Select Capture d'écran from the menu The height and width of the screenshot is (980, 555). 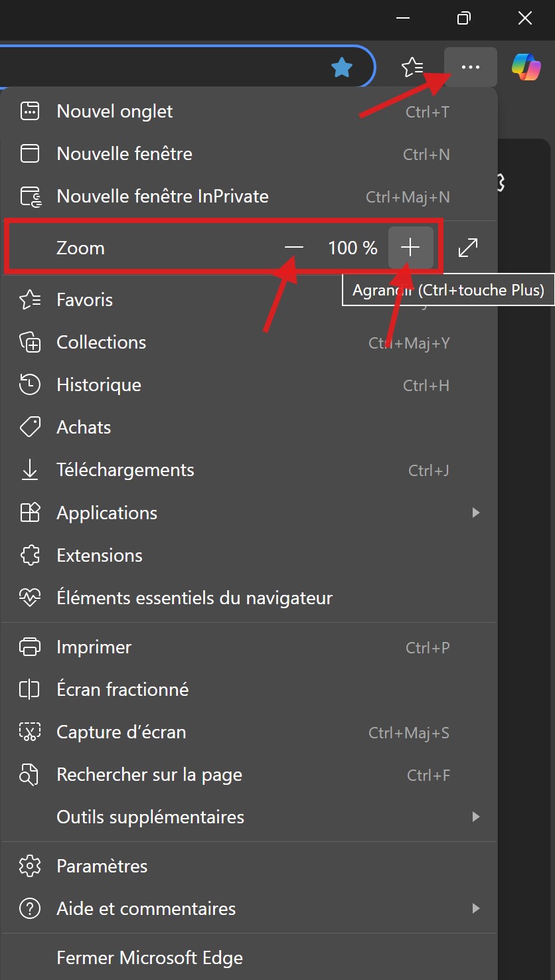tap(121, 732)
